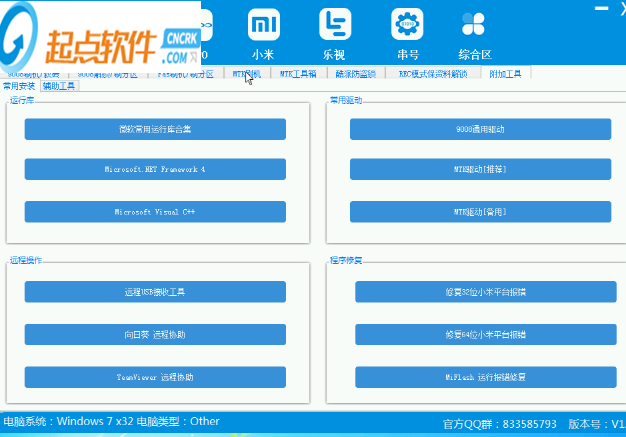Click the 版本号 status text
The image size is (626, 437).
[597, 424]
